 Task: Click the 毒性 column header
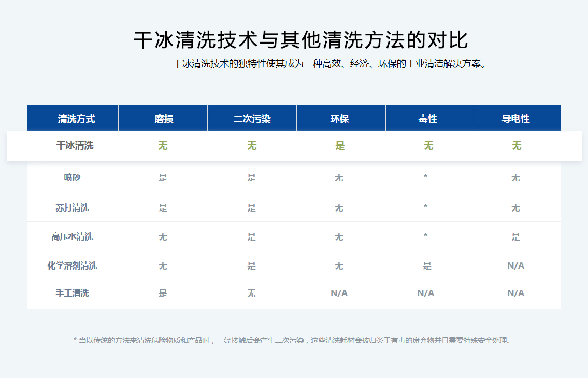(x=428, y=119)
